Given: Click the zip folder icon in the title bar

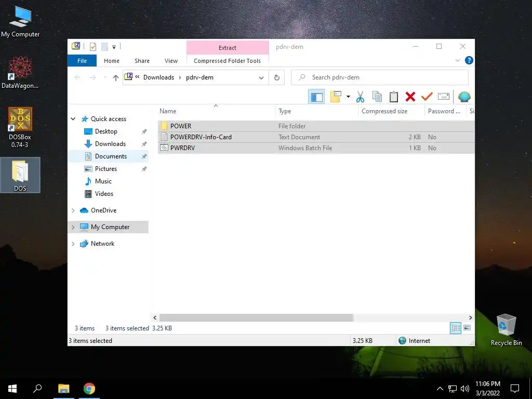Looking at the screenshot, I should [x=76, y=46].
